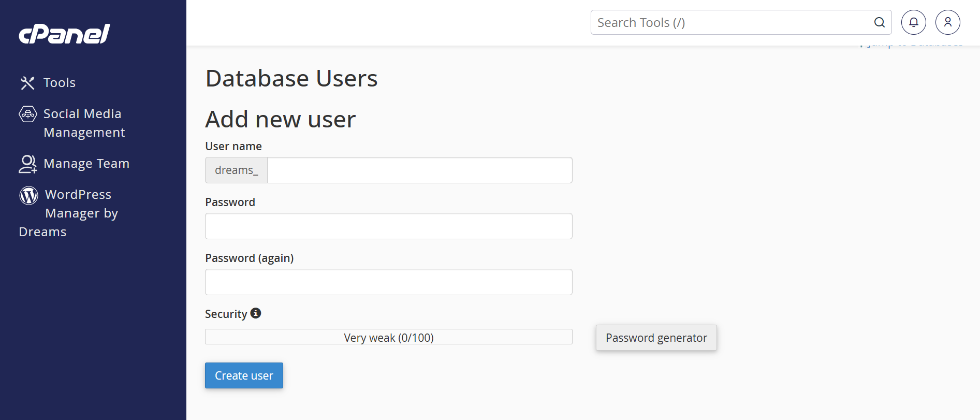Click the cPanel logo
Viewport: 980px width, 420px height.
(65, 34)
